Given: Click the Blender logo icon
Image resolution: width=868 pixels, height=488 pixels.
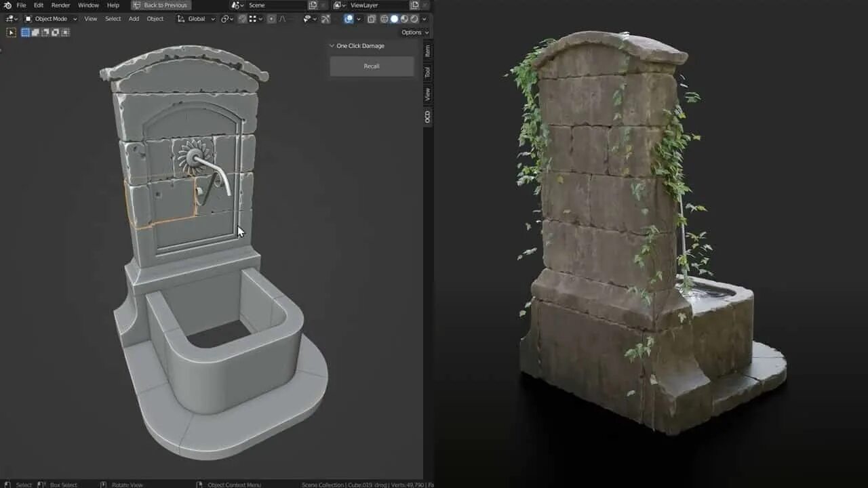Looking at the screenshot, I should coord(7,5).
